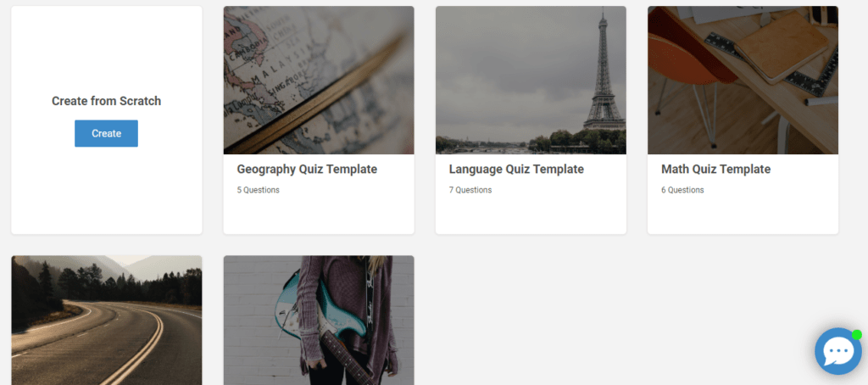Viewport: 868px width, 385px height.
Task: Choose the Eiffel Tower thumbnail
Action: (531, 80)
